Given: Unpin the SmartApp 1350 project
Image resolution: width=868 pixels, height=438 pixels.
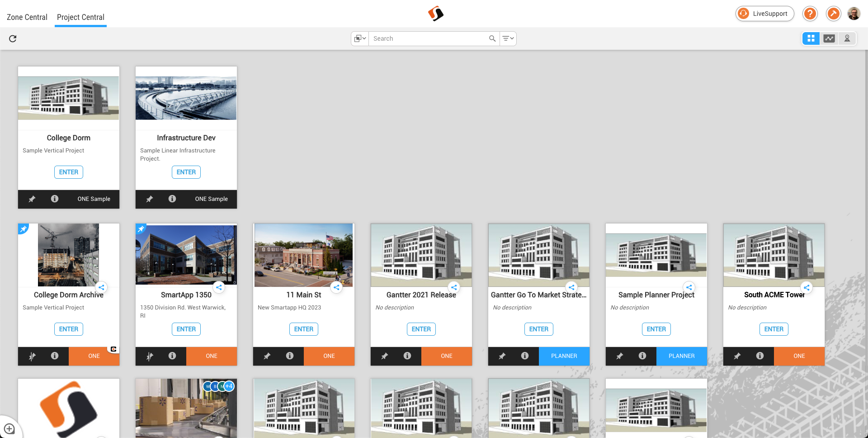Looking at the screenshot, I should point(150,356).
